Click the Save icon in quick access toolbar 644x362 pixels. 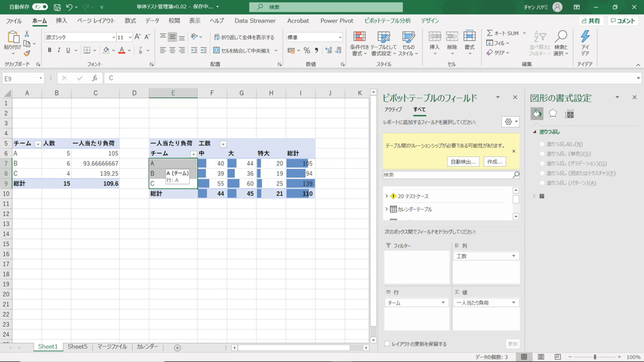[x=57, y=7]
